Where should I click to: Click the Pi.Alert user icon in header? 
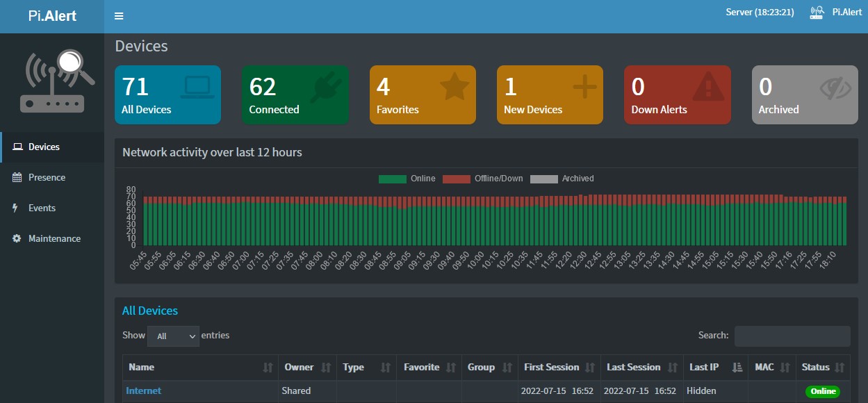coord(817,13)
